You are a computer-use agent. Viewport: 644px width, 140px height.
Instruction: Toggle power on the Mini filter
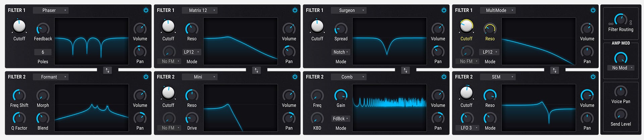tap(295, 77)
